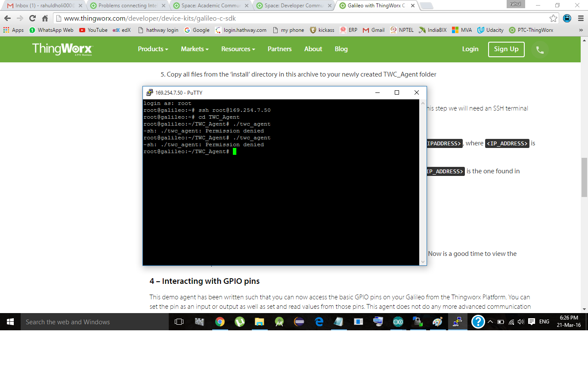Open Windows Start menu
Image resolution: width=588 pixels, height=369 pixels.
pyautogui.click(x=10, y=322)
